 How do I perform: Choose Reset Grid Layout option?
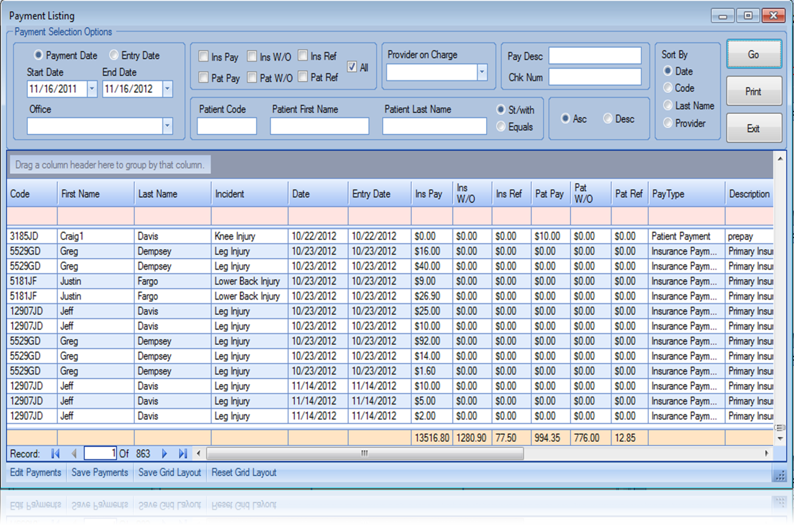coord(244,472)
